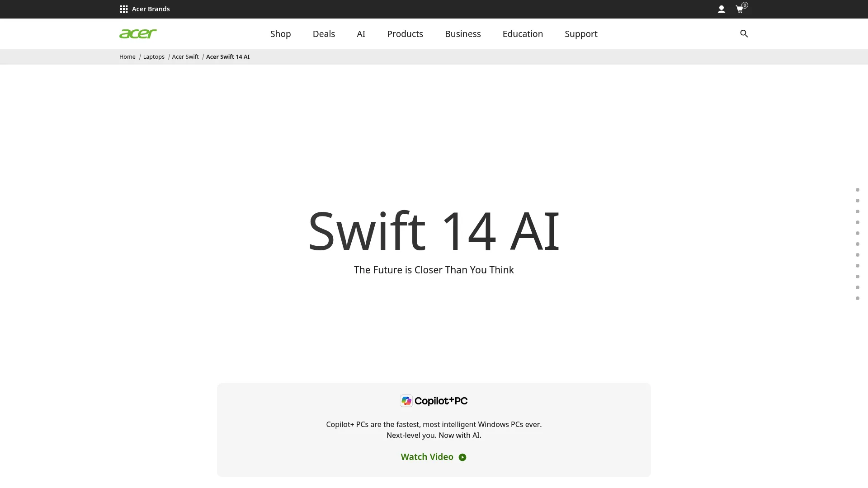Open the Support menu
This screenshot has width=868, height=488.
581,34
